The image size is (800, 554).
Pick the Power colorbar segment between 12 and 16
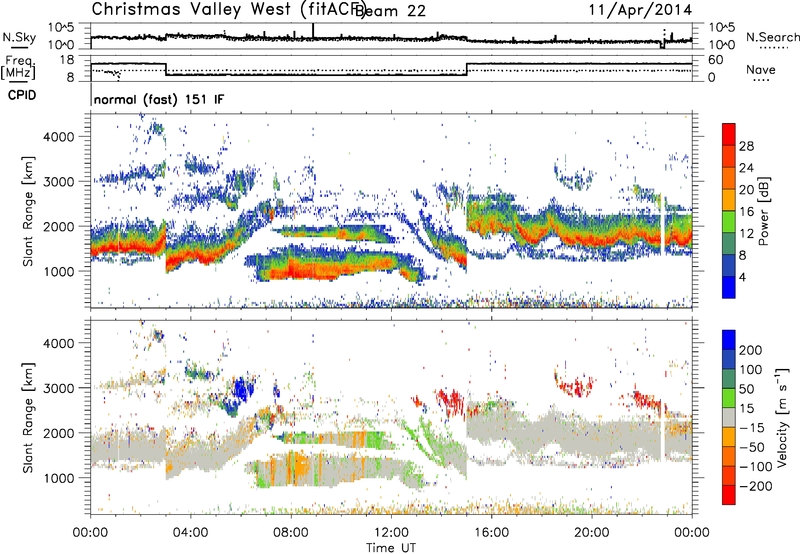tap(729, 221)
